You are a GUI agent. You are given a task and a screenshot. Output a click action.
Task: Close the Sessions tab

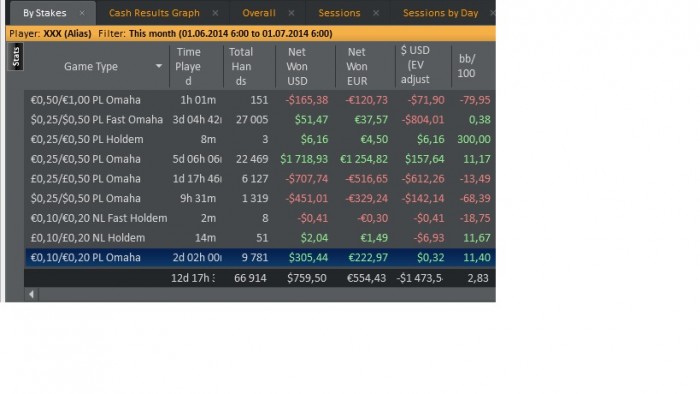pyautogui.click(x=376, y=13)
